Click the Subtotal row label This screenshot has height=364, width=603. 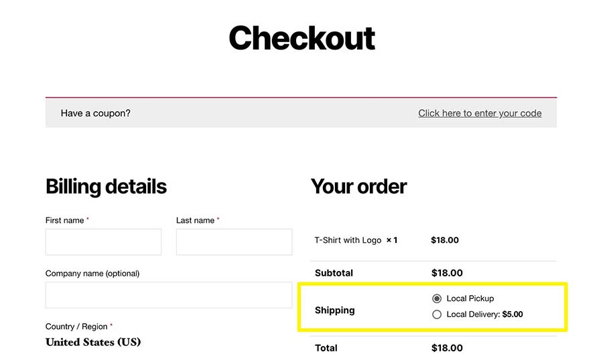pyautogui.click(x=334, y=273)
